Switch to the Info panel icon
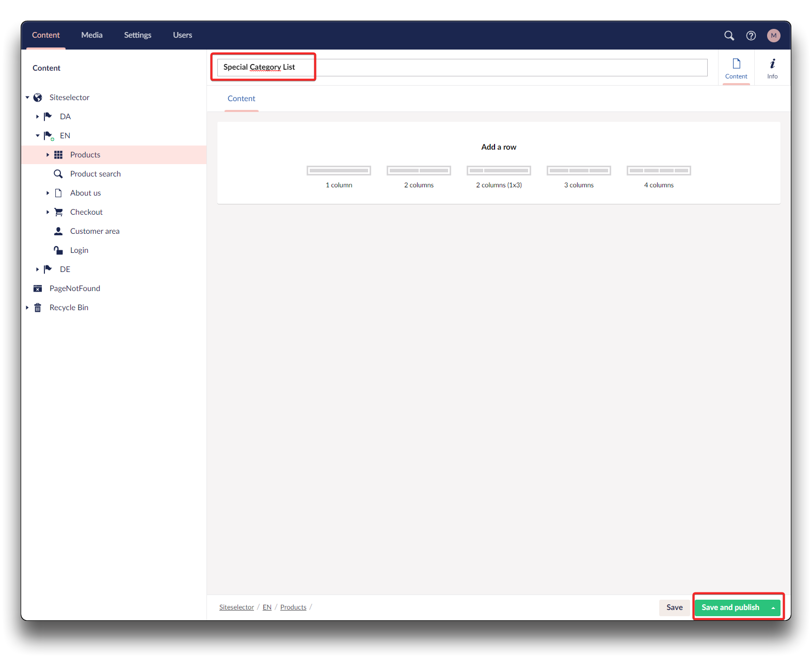 pyautogui.click(x=772, y=68)
